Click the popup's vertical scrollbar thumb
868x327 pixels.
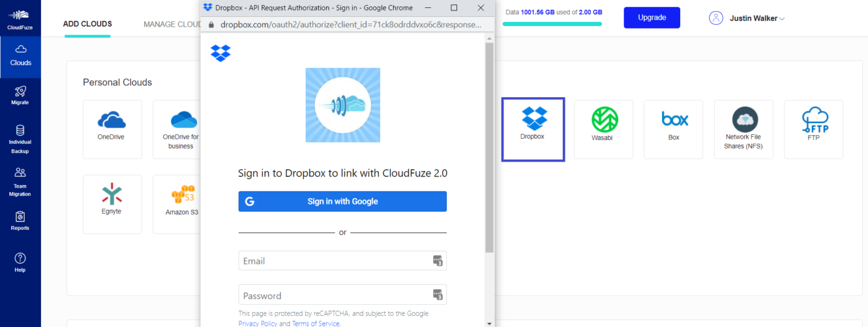tap(489, 147)
